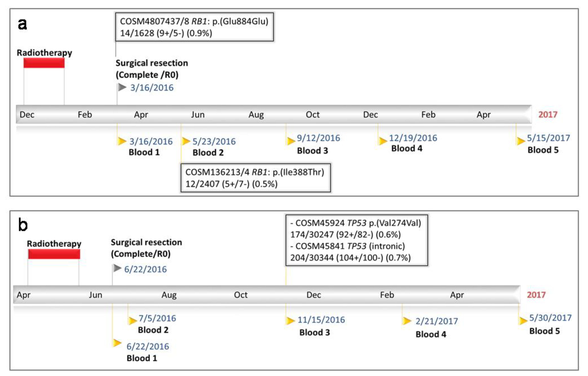588x376 pixels.
Task: Click the red Radiotherapy bar in panel b
Action: pyautogui.click(x=54, y=254)
